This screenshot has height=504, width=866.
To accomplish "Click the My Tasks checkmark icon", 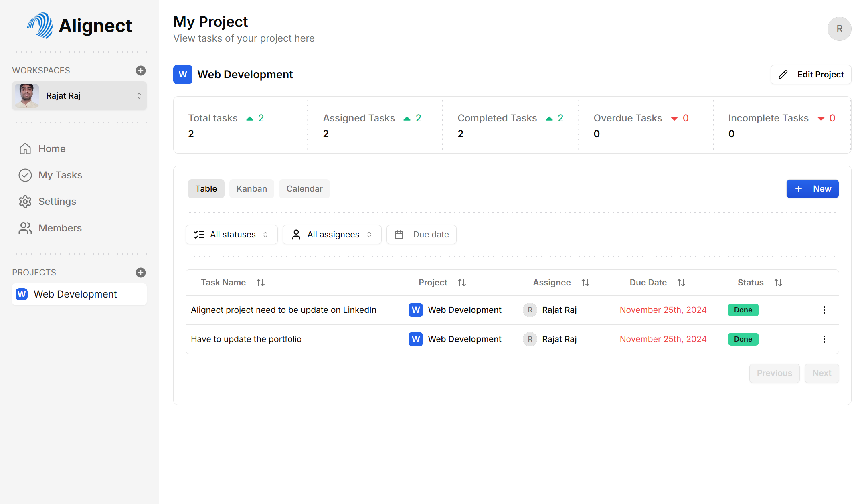I will 25,175.
